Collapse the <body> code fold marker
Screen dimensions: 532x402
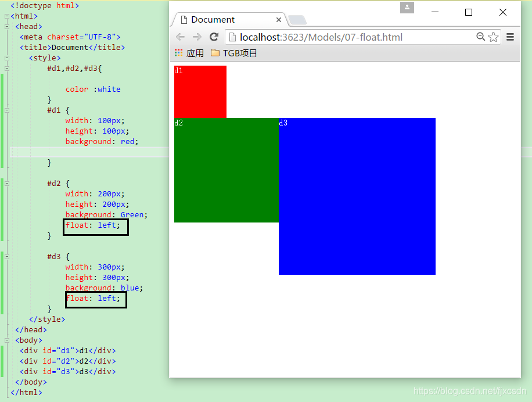7,340
